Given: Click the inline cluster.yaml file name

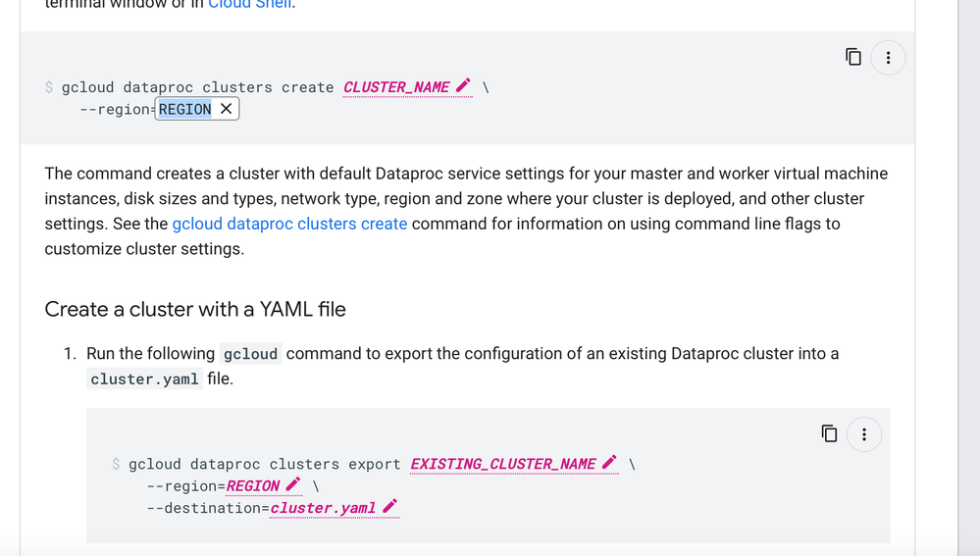Looking at the screenshot, I should point(144,379).
